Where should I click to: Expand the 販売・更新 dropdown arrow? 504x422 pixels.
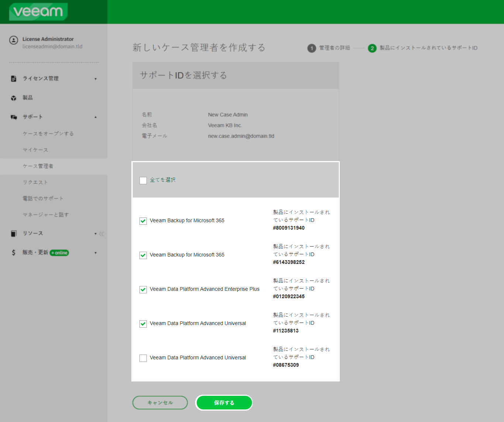tap(96, 253)
